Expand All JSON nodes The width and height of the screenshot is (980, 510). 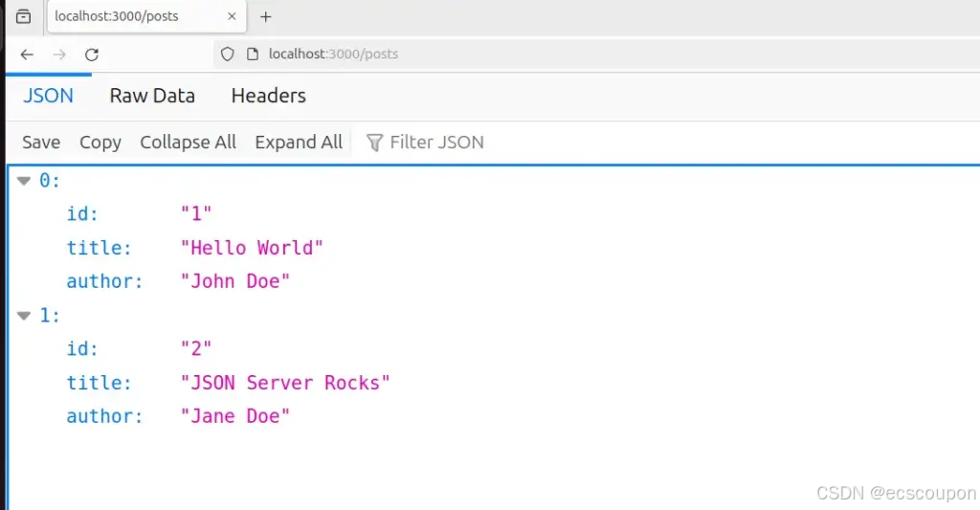(x=299, y=143)
